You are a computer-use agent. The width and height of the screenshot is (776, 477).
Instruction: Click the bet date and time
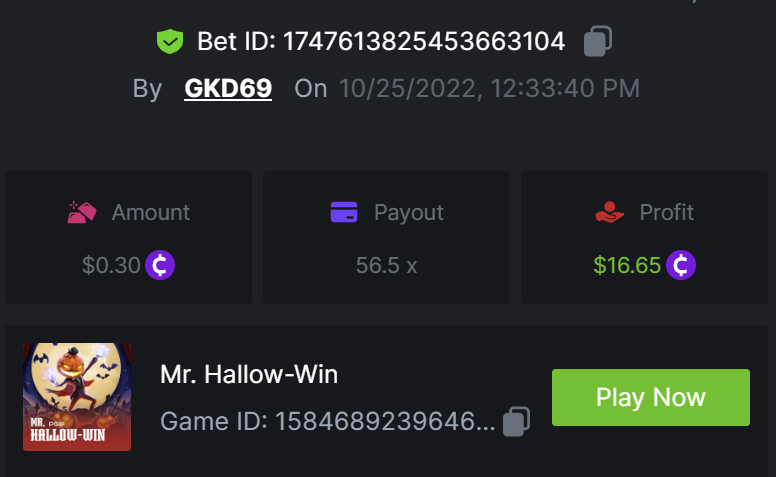point(489,89)
